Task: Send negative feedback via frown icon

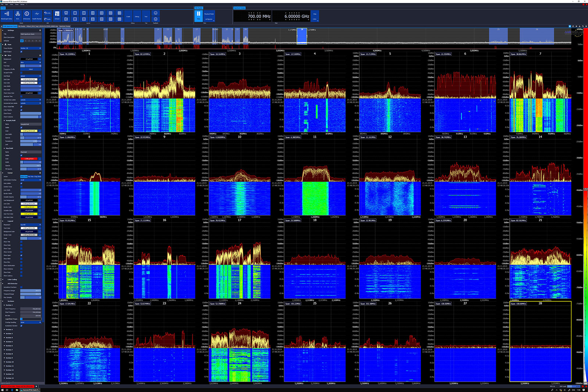Action: coord(155,19)
